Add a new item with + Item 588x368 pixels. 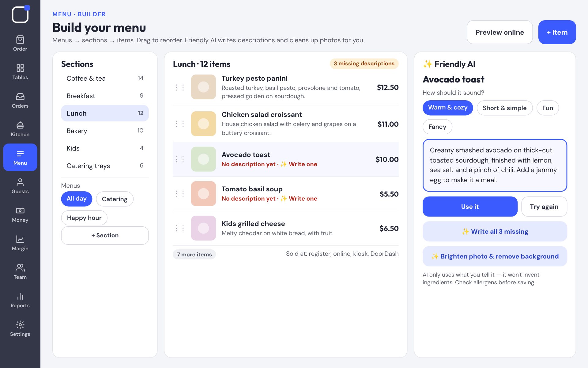coord(557,32)
